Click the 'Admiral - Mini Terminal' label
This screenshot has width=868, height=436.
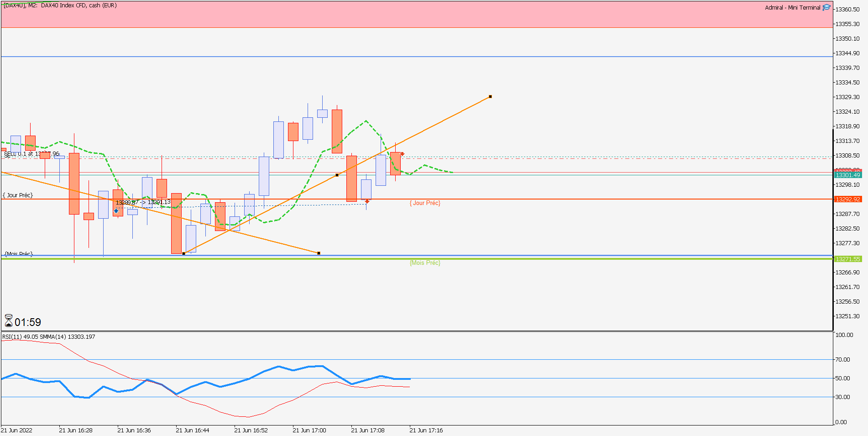tap(793, 8)
